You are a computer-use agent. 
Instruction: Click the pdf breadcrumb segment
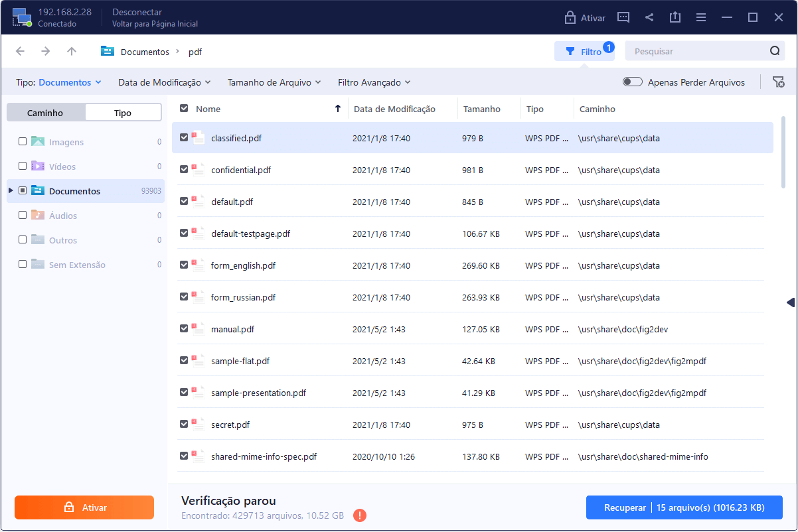(x=195, y=51)
